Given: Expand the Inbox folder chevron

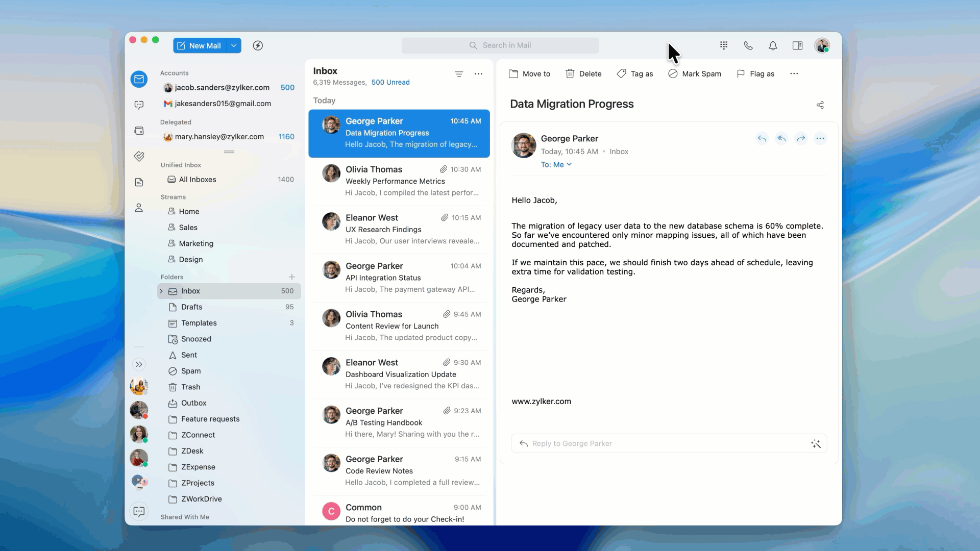Looking at the screenshot, I should [161, 291].
